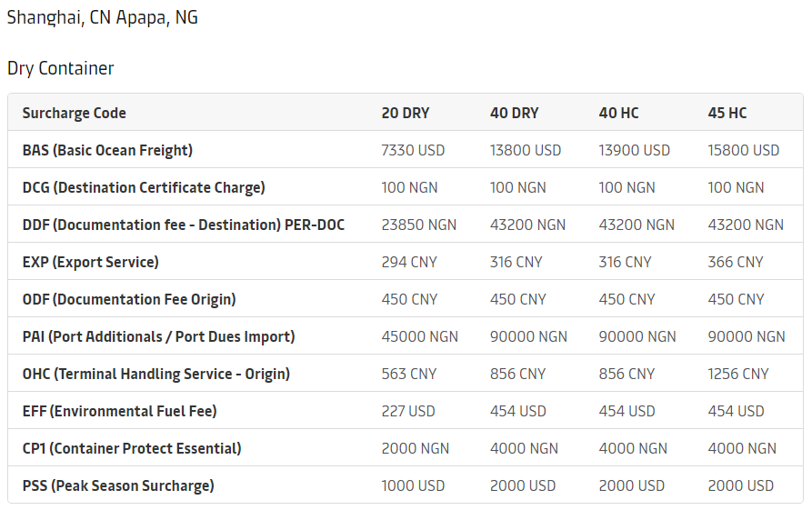The height and width of the screenshot is (510, 812).
Task: Select the BAS (Basic Ocean Freight) row label
Action: [107, 151]
